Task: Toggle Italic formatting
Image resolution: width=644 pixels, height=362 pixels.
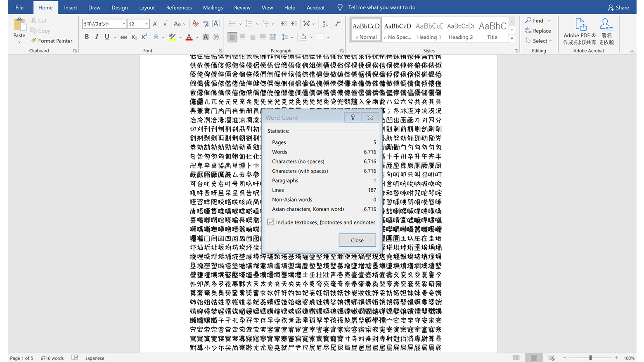Action: tap(97, 37)
